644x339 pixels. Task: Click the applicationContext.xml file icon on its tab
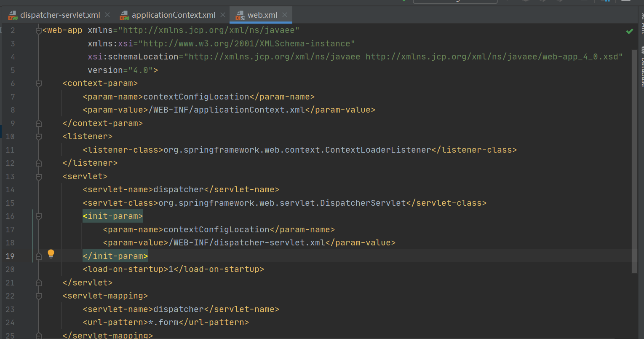124,14
